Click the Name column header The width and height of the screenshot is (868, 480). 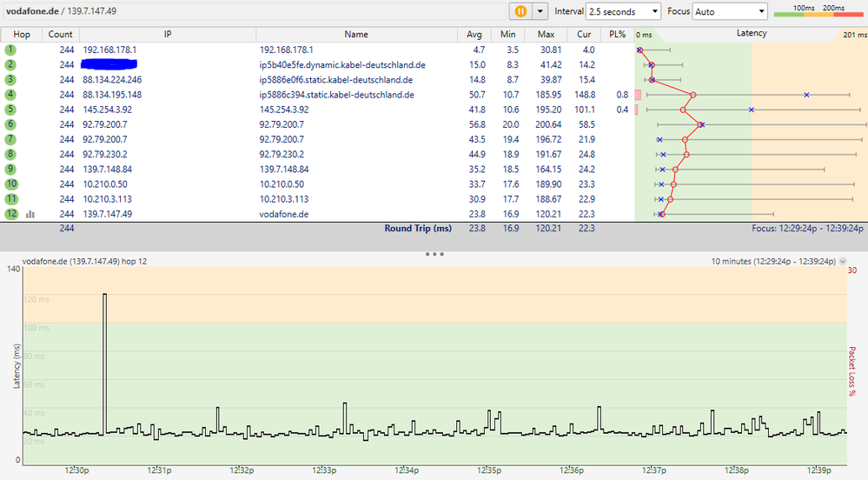356,35
